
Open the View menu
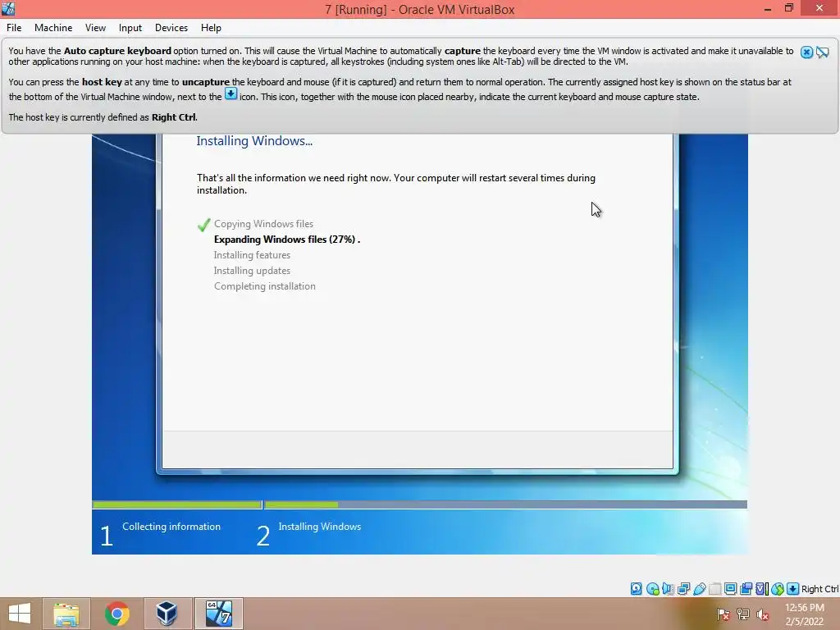[95, 28]
